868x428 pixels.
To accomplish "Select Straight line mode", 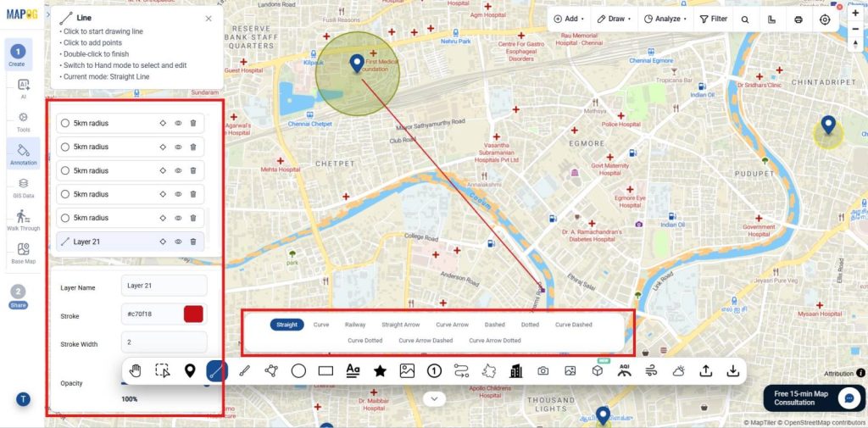I will point(287,325).
